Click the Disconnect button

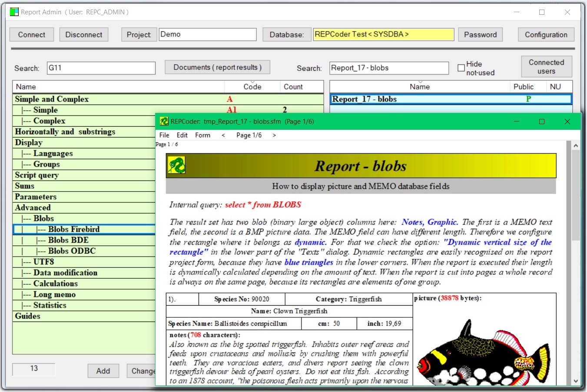(x=84, y=35)
